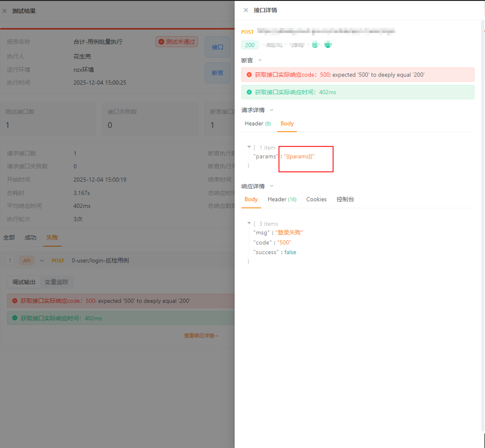This screenshot has height=448, width=485.
Task: Switch to the Header (9) tab
Action: tap(257, 124)
